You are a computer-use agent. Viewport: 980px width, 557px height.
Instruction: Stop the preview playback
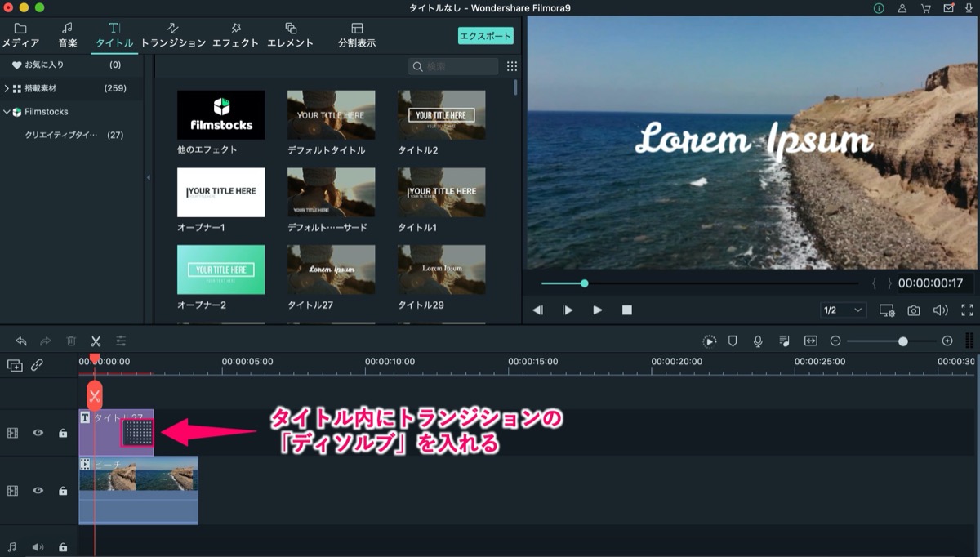click(627, 310)
